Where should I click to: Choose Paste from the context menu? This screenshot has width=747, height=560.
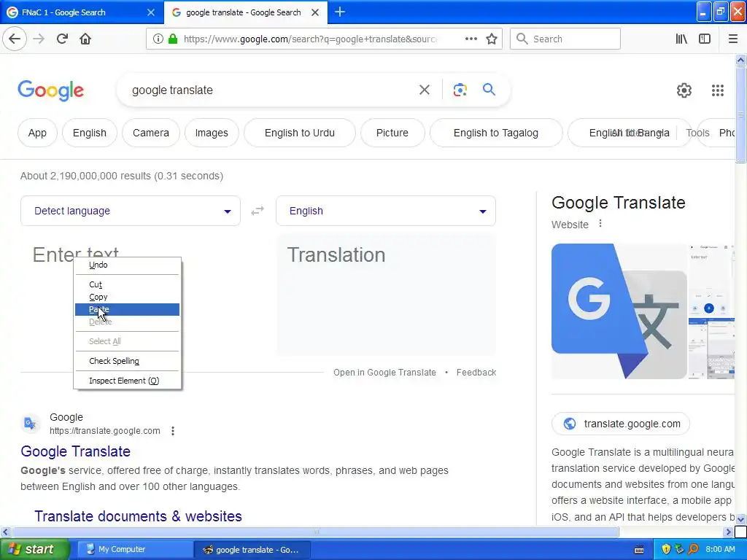(x=127, y=309)
